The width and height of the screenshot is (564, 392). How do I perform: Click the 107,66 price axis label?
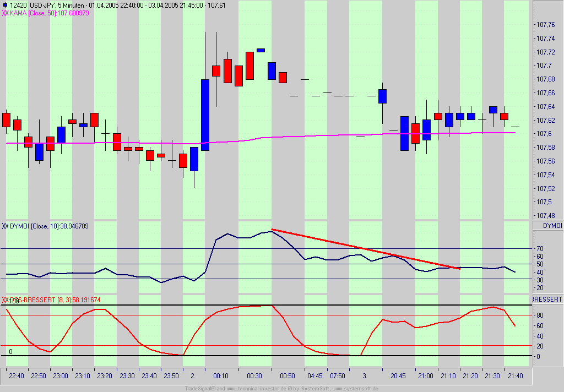pos(546,93)
